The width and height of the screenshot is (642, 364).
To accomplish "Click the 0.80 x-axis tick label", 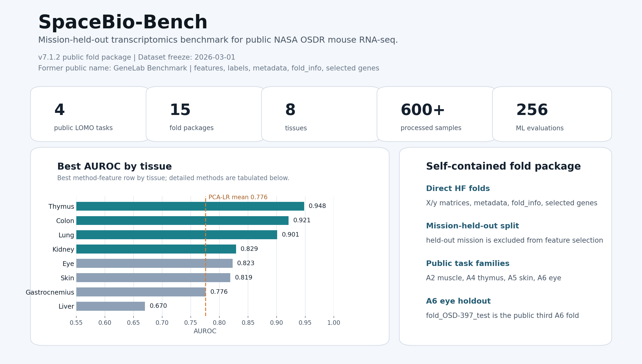I will 219,323.
